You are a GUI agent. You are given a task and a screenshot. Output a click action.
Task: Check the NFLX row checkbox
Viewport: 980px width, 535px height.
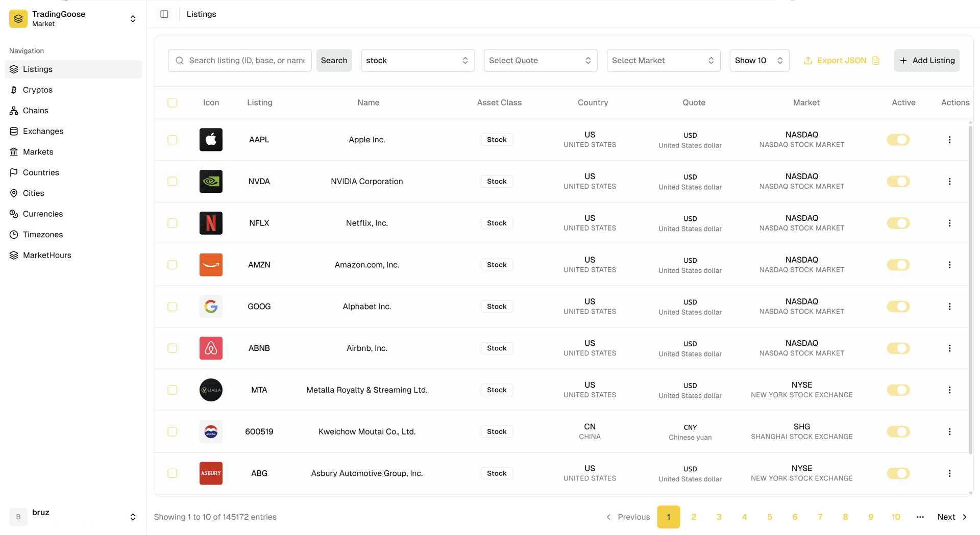click(173, 223)
